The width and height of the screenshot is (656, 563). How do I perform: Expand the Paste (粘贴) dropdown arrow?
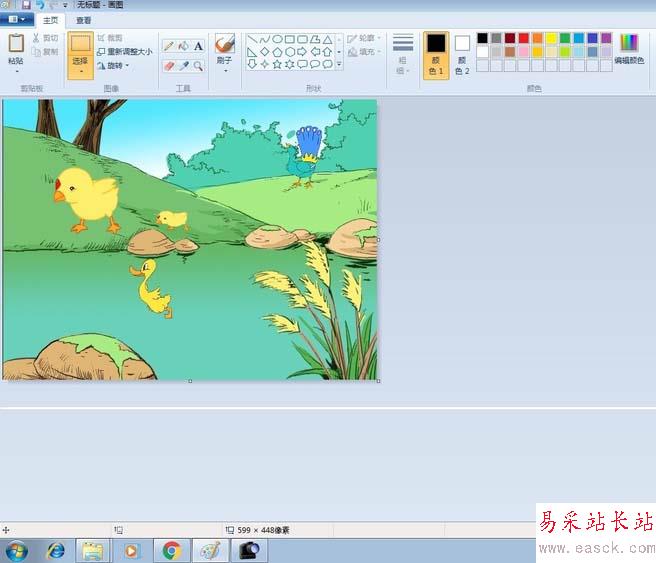pyautogui.click(x=16, y=71)
